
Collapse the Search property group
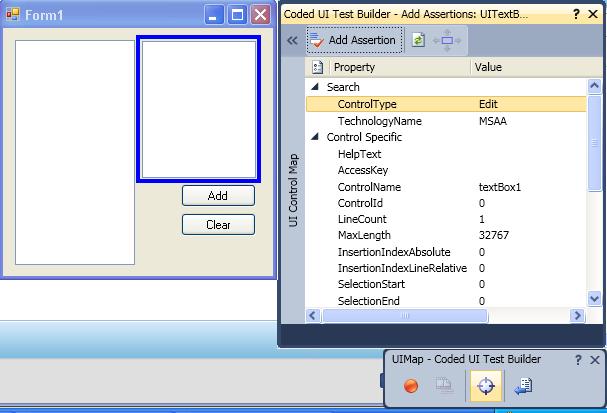point(315,87)
